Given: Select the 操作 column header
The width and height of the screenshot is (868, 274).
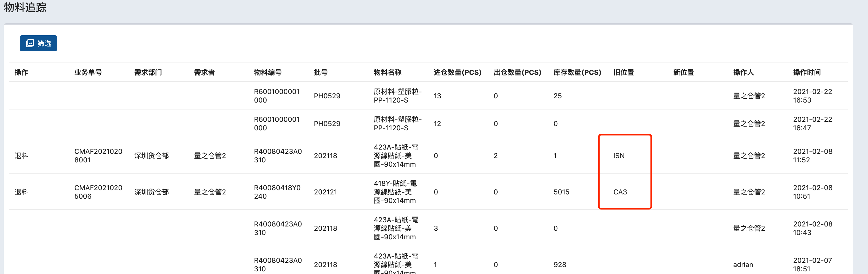Looking at the screenshot, I should (x=21, y=72).
